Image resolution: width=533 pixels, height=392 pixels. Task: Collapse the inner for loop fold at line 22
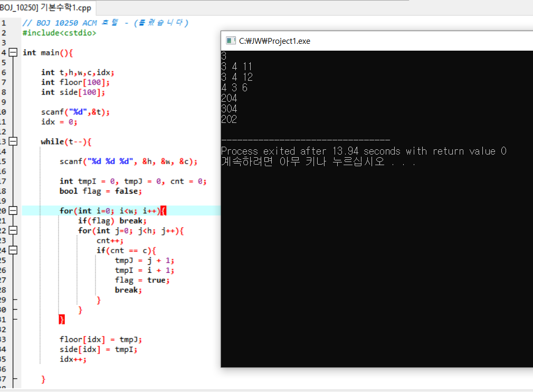pyautogui.click(x=13, y=231)
